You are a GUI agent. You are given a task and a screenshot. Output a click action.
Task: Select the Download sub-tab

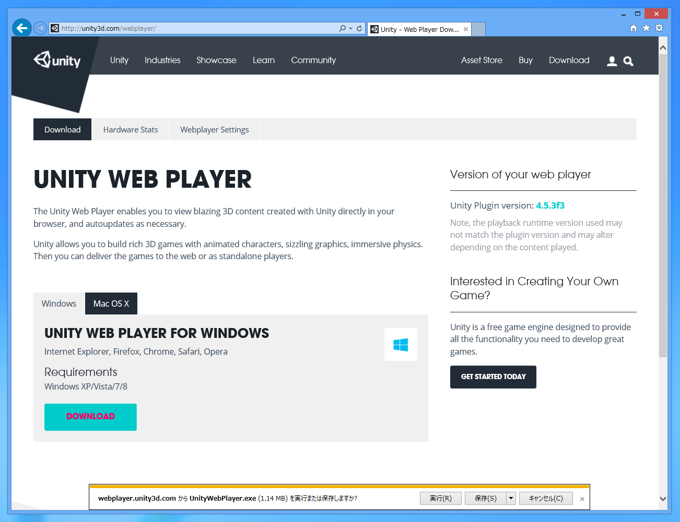coord(62,129)
